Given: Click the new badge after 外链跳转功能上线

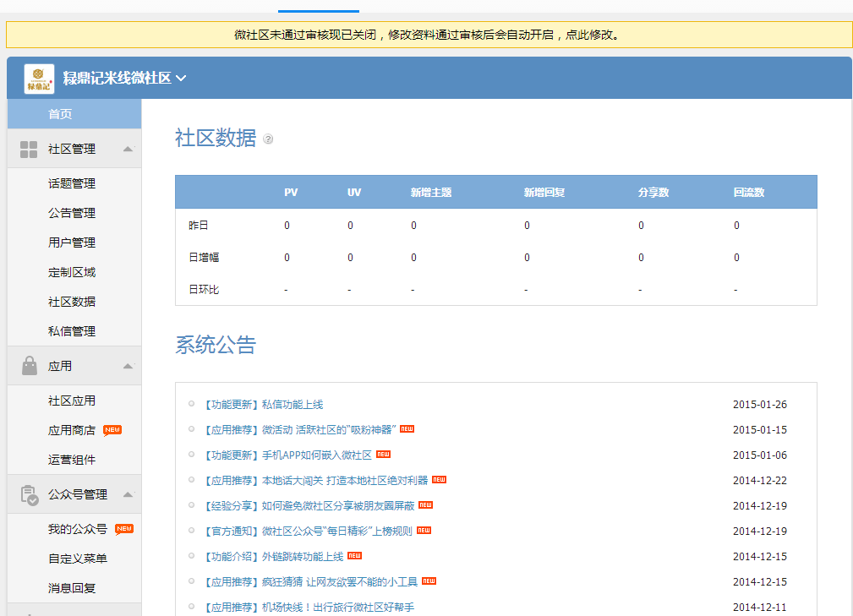Looking at the screenshot, I should (355, 555).
